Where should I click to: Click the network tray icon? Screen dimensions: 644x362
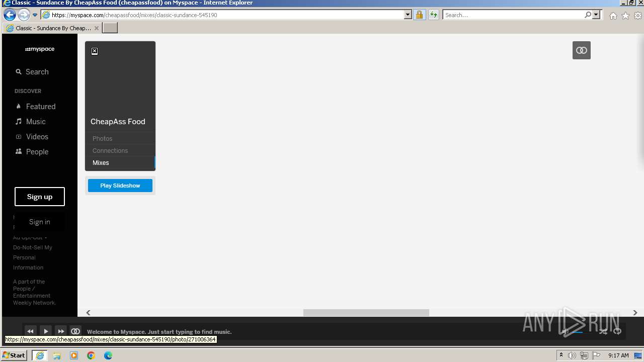tap(584, 355)
